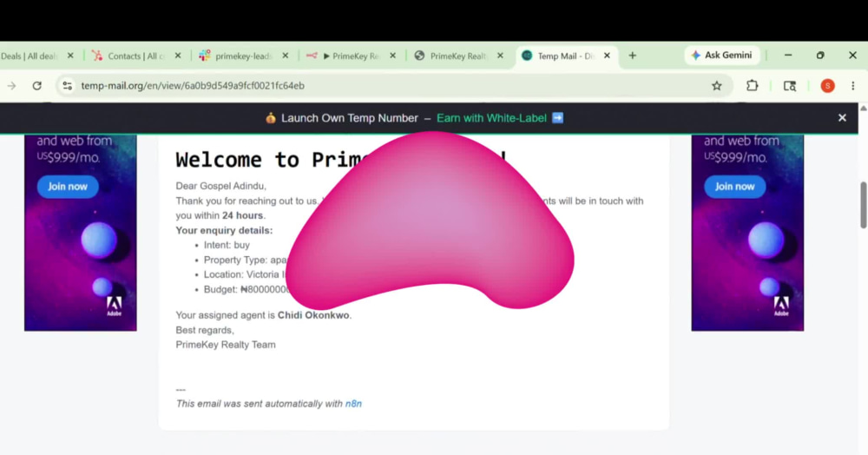Open the n8n link in email footer
The height and width of the screenshot is (455, 868).
pyautogui.click(x=353, y=404)
